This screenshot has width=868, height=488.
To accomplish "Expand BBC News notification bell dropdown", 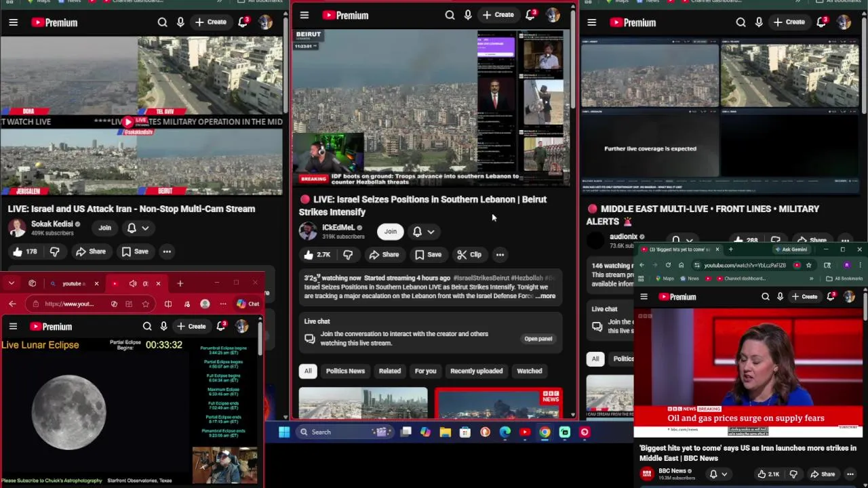I will 718,474.
